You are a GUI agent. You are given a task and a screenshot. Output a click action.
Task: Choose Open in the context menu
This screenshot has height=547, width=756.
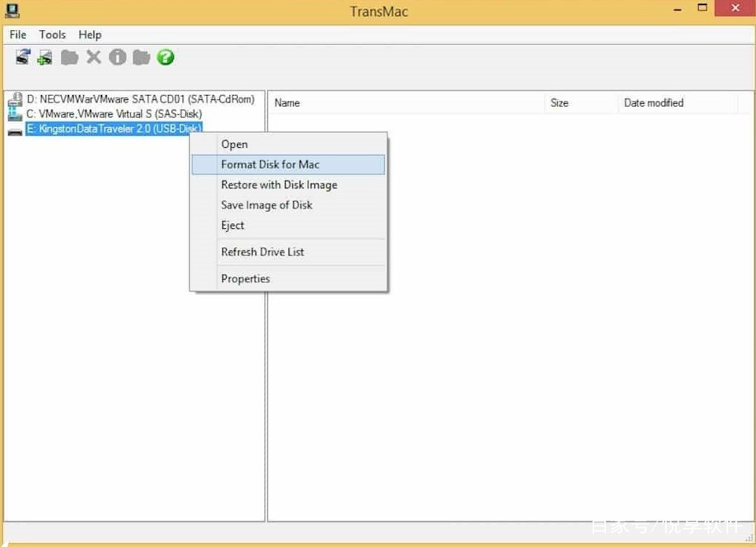point(289,144)
